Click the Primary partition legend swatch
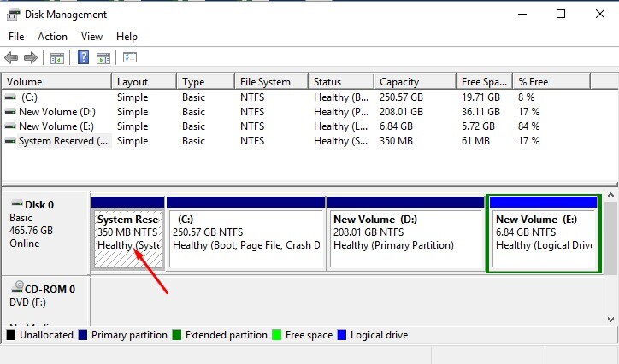The image size is (619, 364). point(83,335)
